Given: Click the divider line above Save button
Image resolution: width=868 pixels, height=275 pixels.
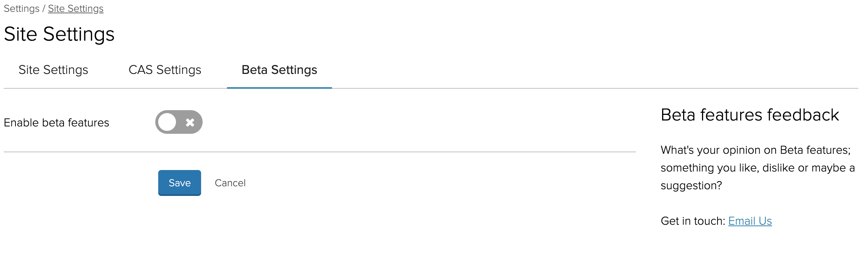Looking at the screenshot, I should [x=319, y=152].
